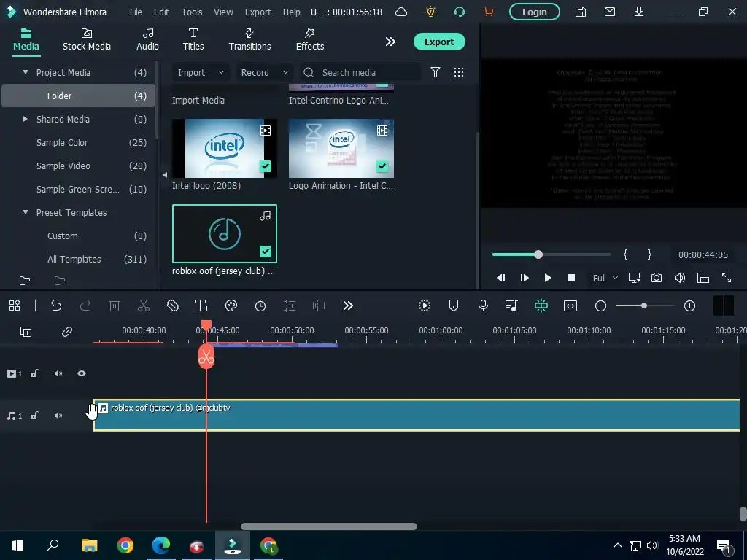This screenshot has height=560, width=747.
Task: Expand more tabs double-chevron beside Effects
Action: 390,42
